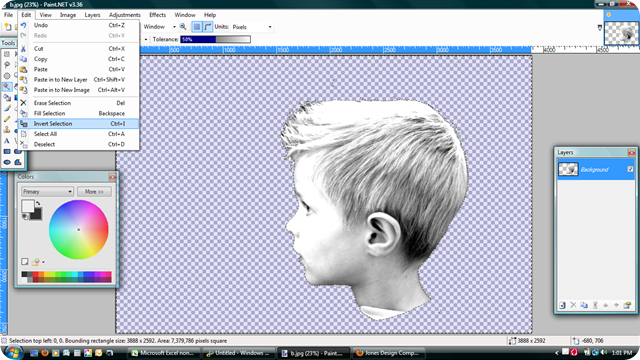Reset colors to black and white icon
This screenshot has width=640, height=360.
tap(25, 216)
